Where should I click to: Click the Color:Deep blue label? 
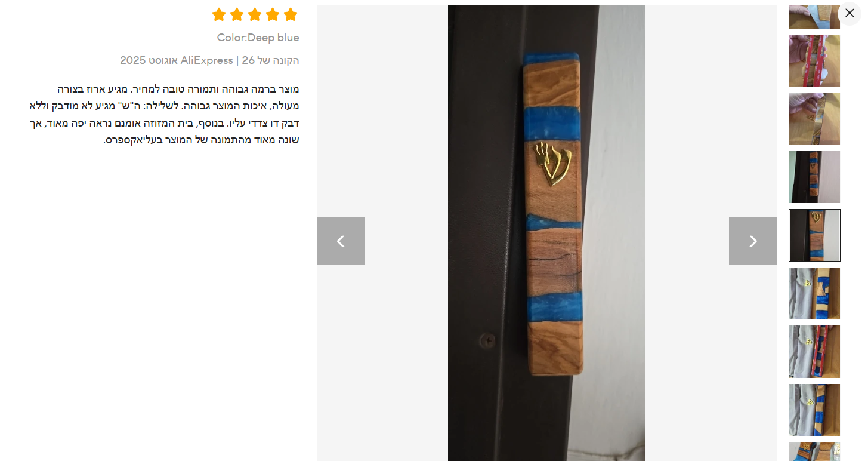tap(258, 38)
